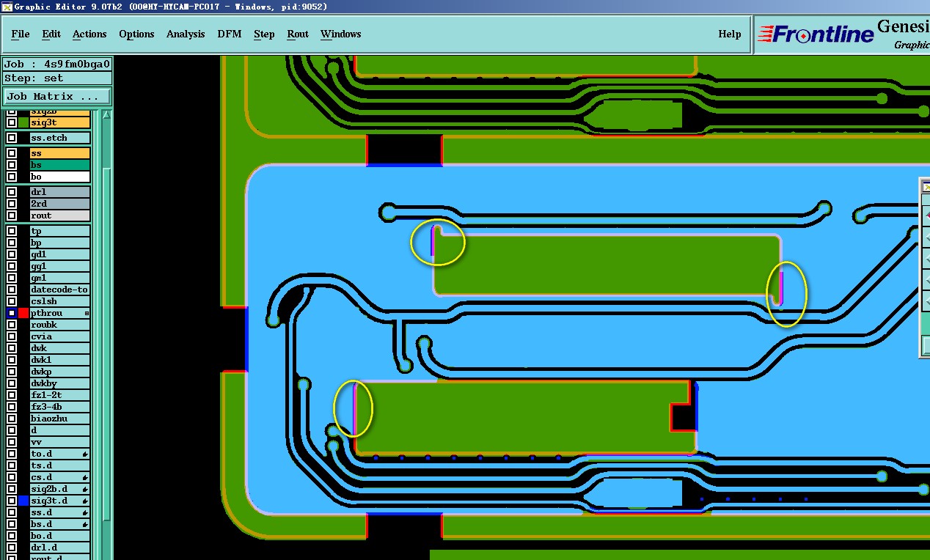
Task: Click the layer list vertical scrollbar thumb
Action: 106,345
